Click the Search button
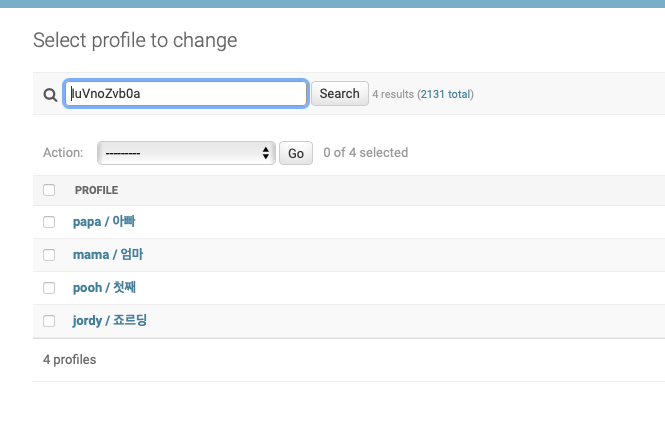Viewport: 665px width, 424px height. click(x=340, y=93)
